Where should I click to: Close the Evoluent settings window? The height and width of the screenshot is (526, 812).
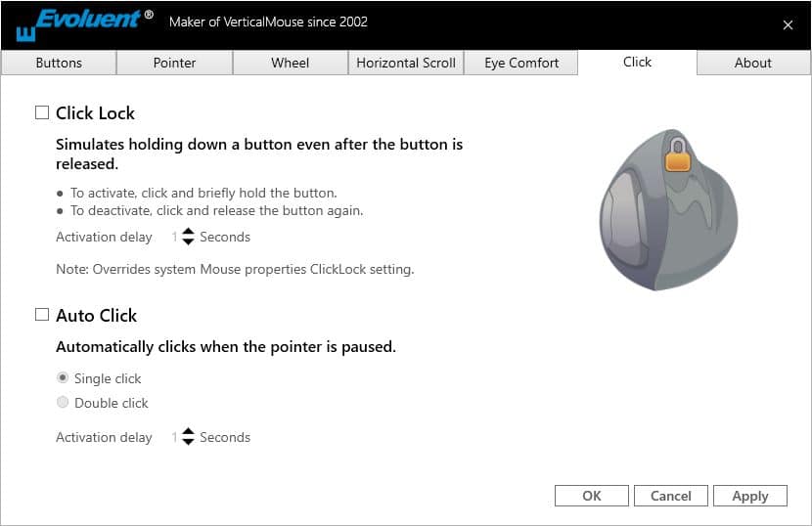click(x=788, y=24)
